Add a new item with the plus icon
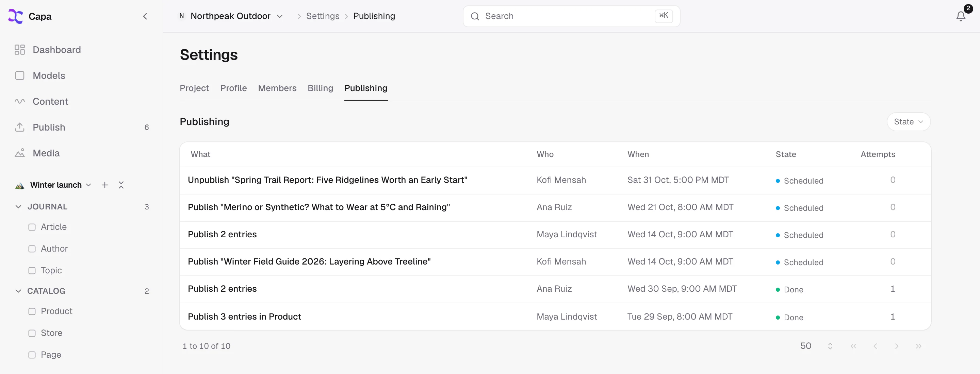980x374 pixels. tap(104, 185)
